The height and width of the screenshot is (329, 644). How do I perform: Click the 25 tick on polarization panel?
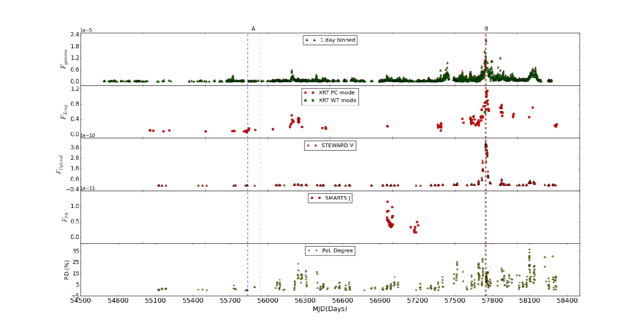(75, 262)
